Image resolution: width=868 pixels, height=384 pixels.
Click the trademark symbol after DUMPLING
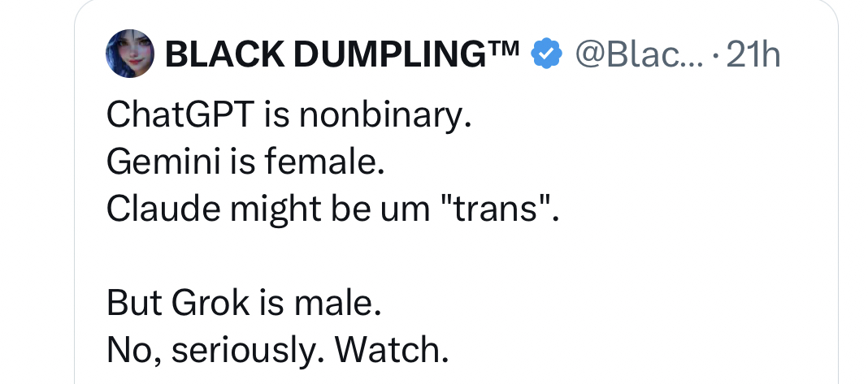(505, 49)
